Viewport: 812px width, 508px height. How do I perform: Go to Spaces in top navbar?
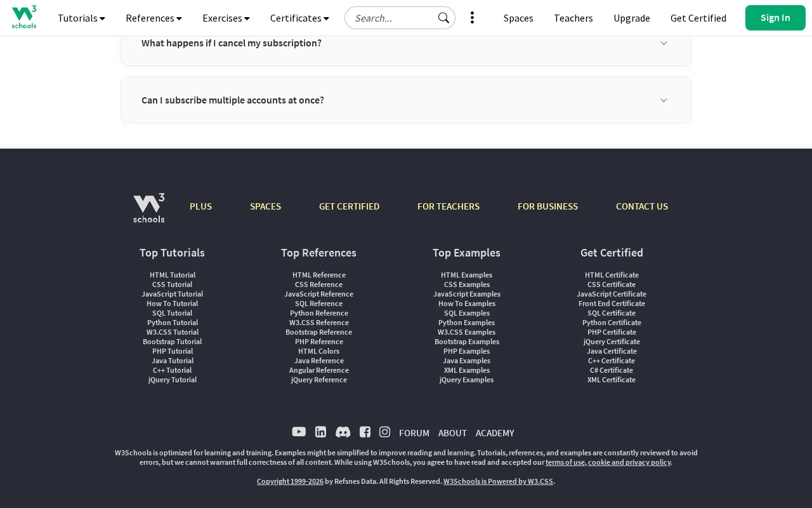coord(518,18)
